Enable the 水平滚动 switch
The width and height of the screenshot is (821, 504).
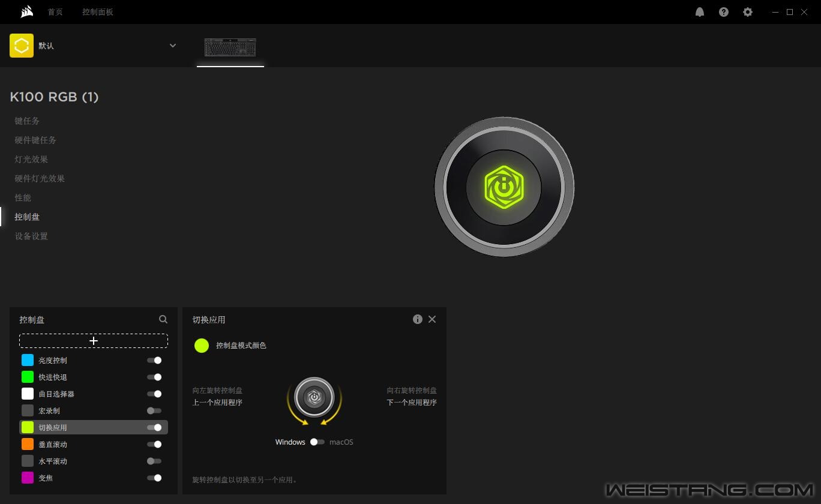(x=154, y=461)
